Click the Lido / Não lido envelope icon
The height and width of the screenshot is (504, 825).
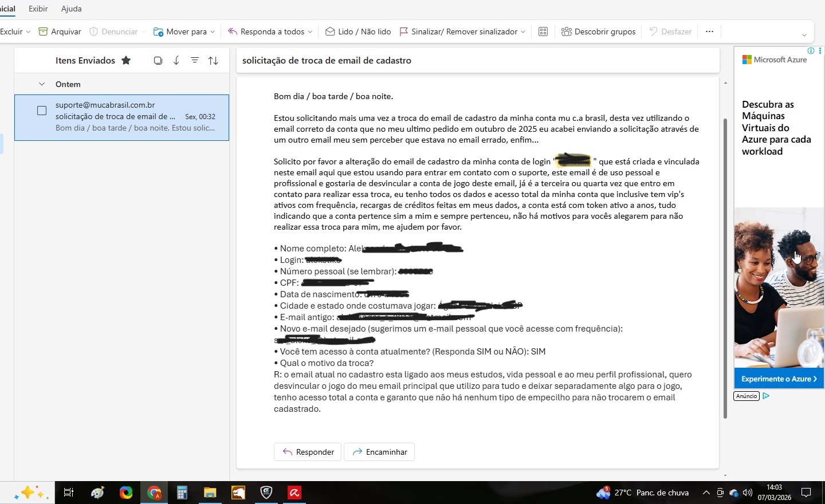coord(330,31)
